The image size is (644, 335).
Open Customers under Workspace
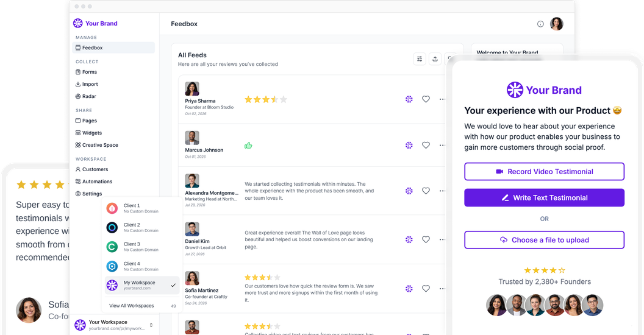(92, 169)
